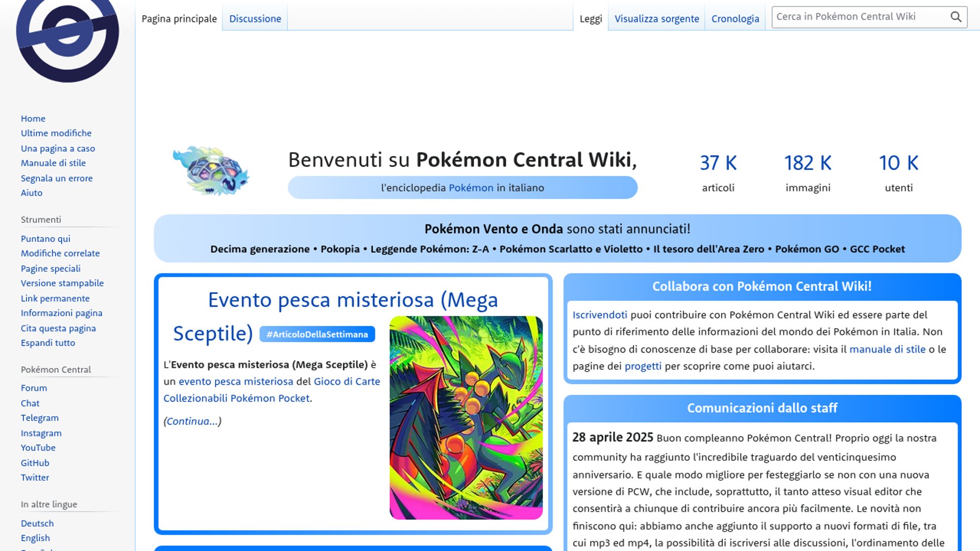Open Modifiche correlate link
Image resolution: width=980 pixels, height=551 pixels.
tap(60, 254)
